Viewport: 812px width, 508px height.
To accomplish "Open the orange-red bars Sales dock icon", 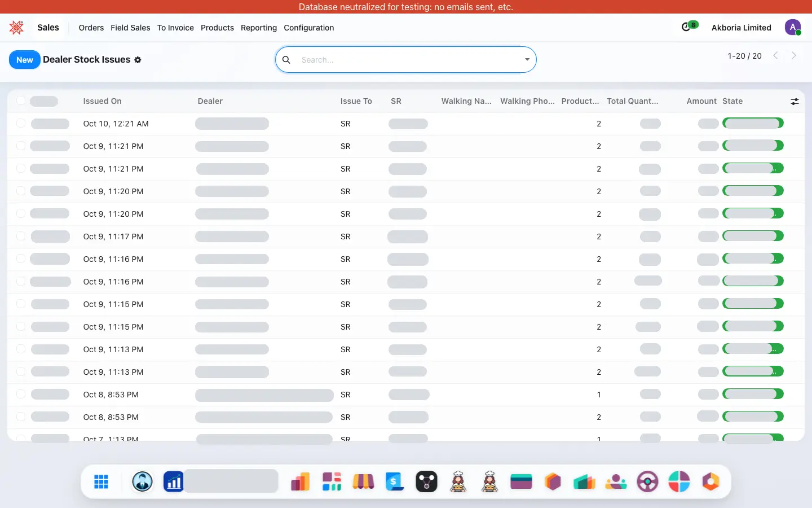I will click(300, 481).
